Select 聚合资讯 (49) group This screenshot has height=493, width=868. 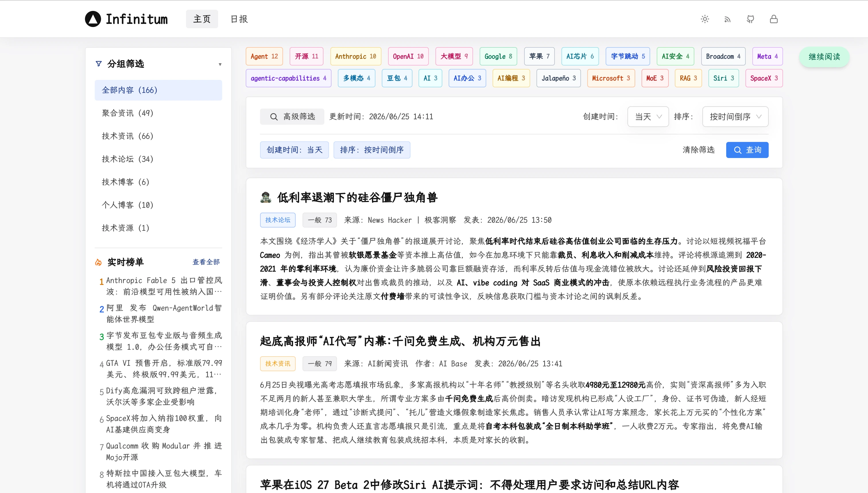click(158, 113)
